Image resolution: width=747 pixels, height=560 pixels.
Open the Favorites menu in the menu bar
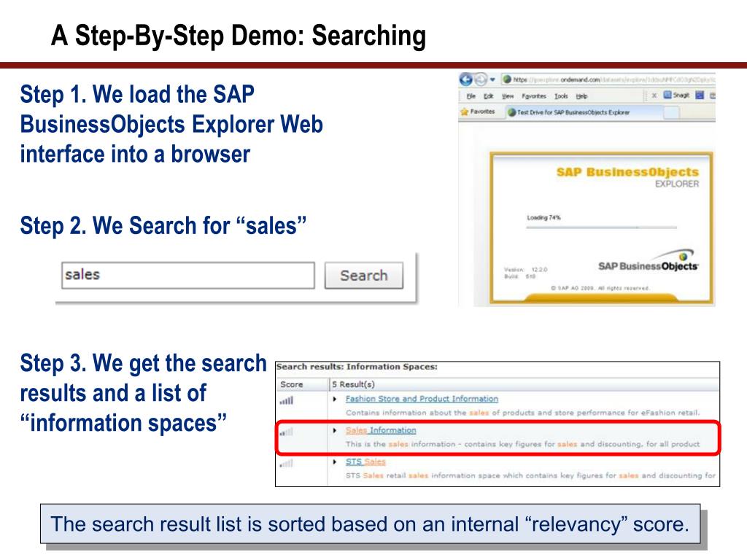(533, 96)
